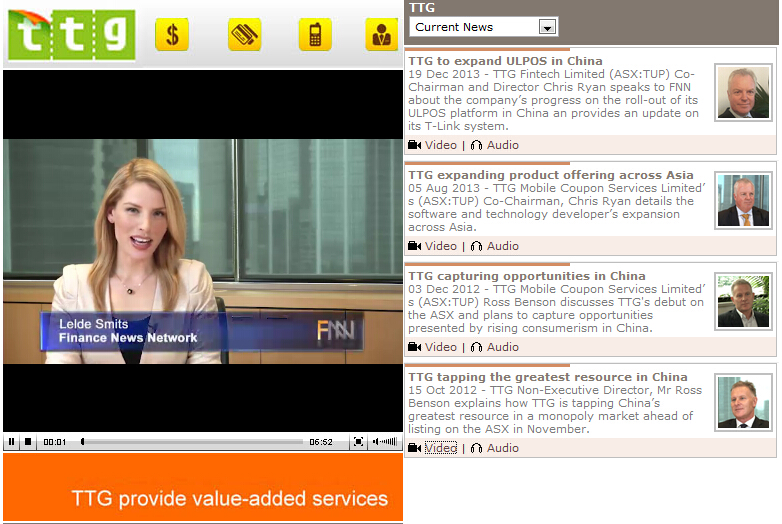Adjust the volume level bars

(x=385, y=441)
